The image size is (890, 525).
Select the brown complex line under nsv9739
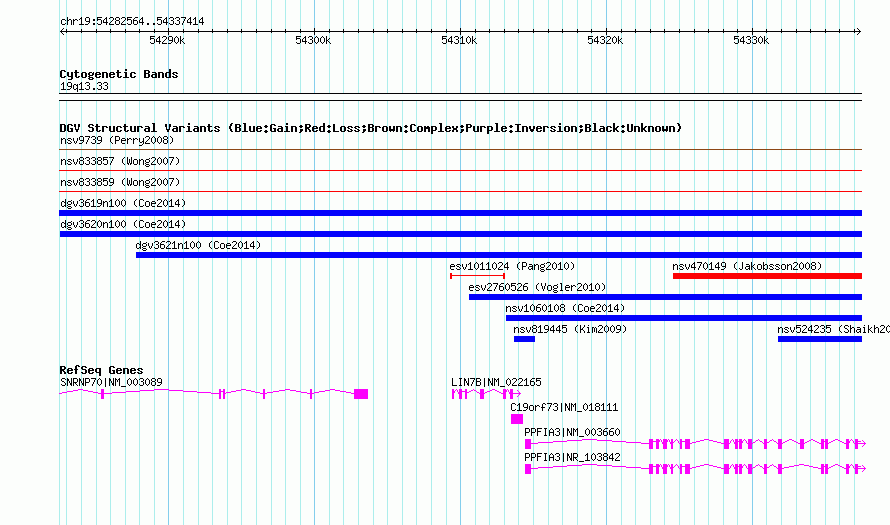(x=460, y=150)
